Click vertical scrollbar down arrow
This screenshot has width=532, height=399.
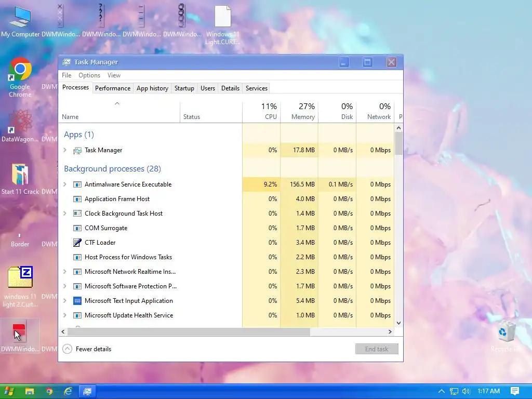click(x=398, y=323)
